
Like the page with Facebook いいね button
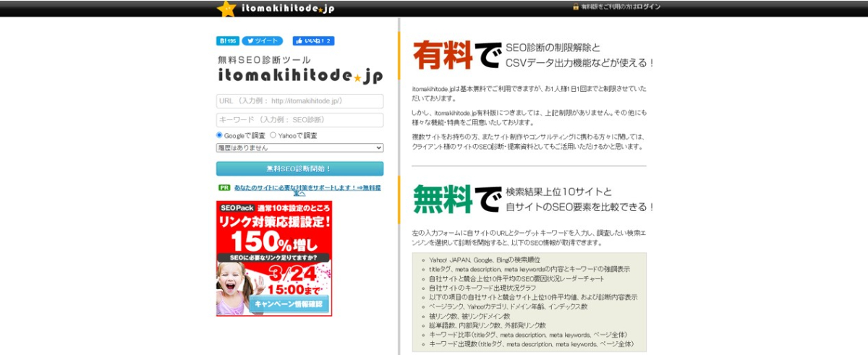point(313,41)
